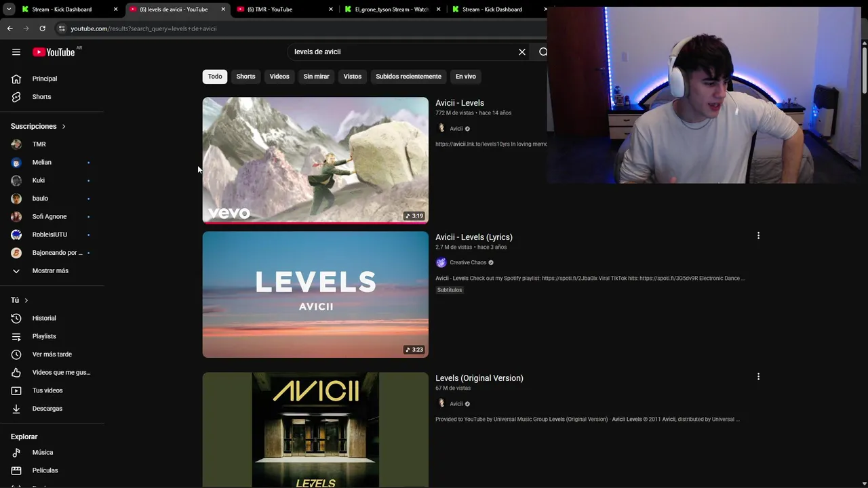
Task: Open the Shorts sidebar icon
Action: tap(16, 97)
